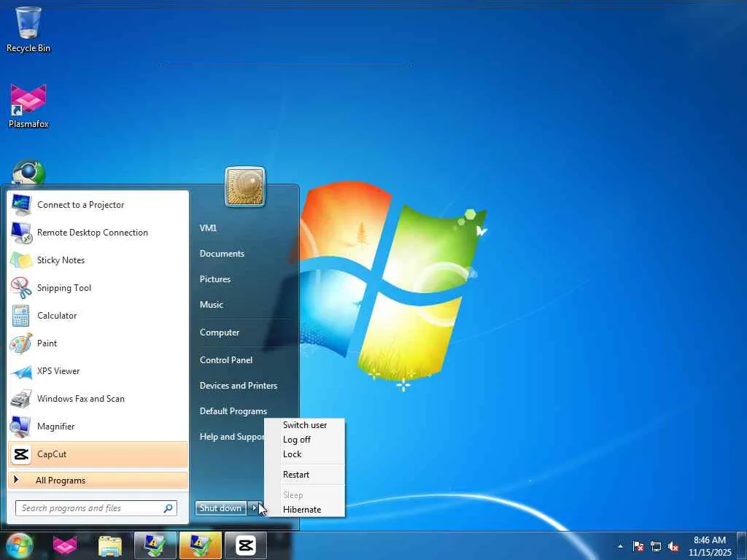This screenshot has height=560, width=747.
Task: Open the Action Center flag icon
Action: [x=638, y=546]
